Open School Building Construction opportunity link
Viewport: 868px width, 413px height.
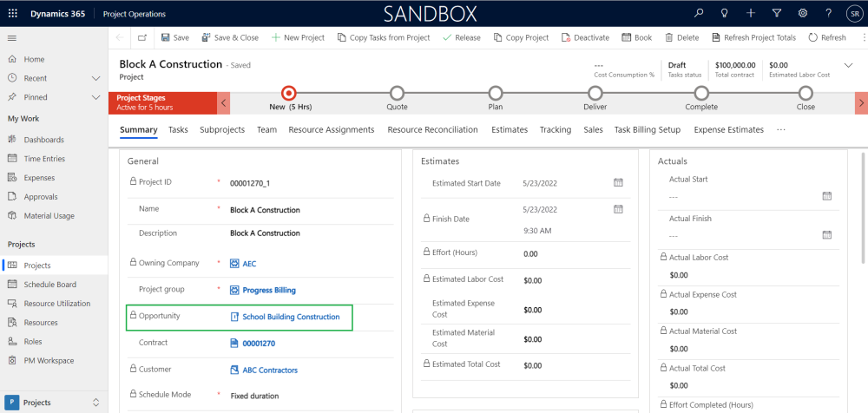point(291,317)
